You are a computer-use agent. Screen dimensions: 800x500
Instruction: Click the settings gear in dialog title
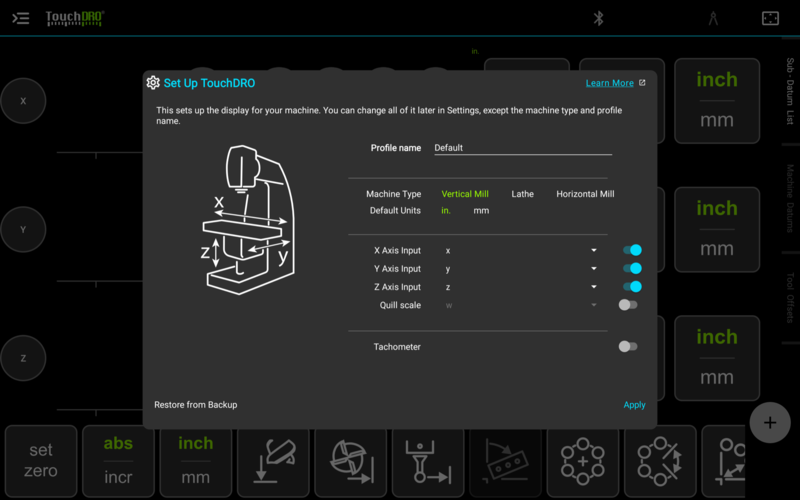153,83
